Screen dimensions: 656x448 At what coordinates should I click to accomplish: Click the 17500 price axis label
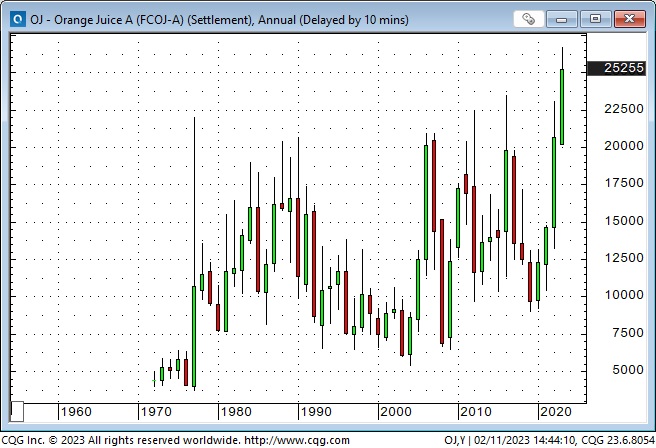[623, 183]
